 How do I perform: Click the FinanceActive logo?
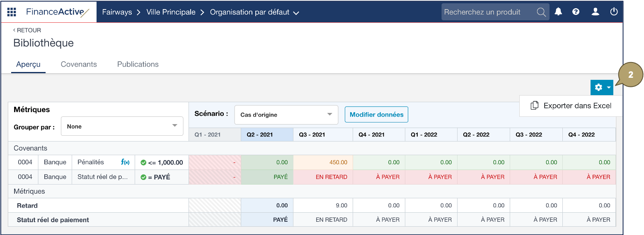(x=58, y=12)
